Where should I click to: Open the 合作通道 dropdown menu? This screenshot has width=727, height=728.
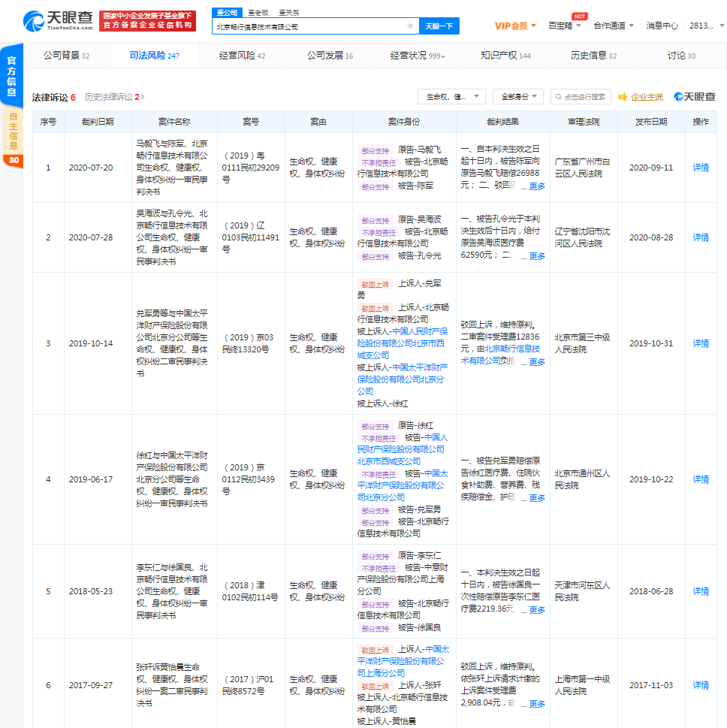point(614,26)
